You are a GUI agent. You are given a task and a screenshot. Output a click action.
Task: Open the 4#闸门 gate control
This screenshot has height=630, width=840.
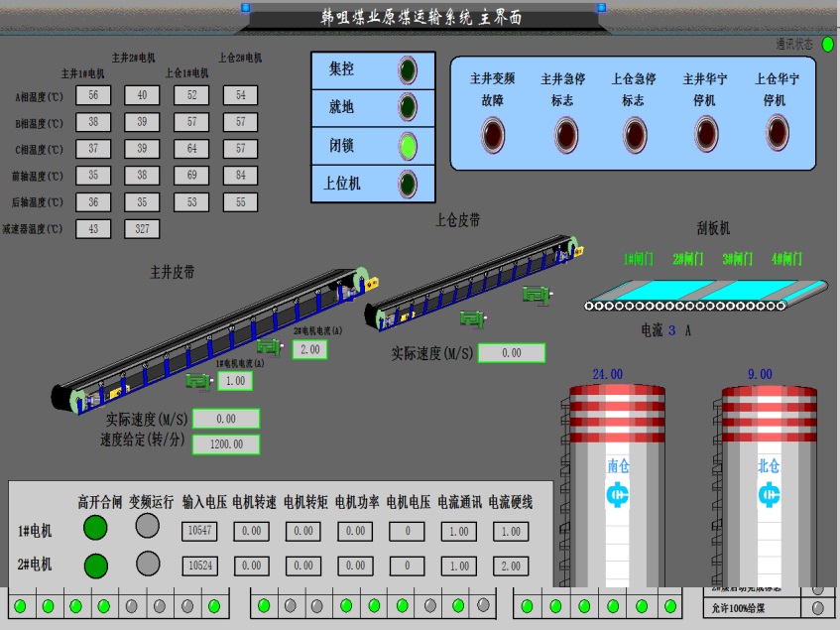point(786,259)
